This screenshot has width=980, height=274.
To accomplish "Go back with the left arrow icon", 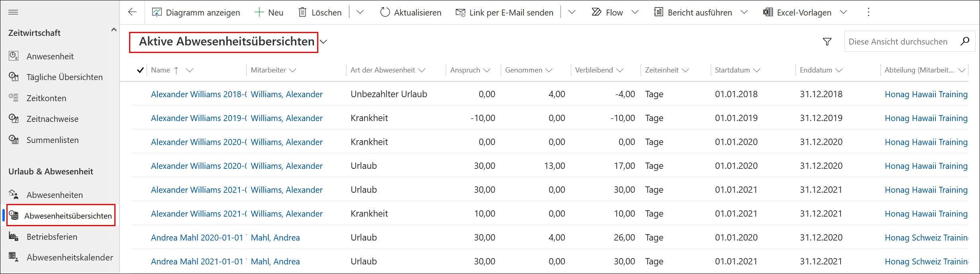I will click(132, 12).
